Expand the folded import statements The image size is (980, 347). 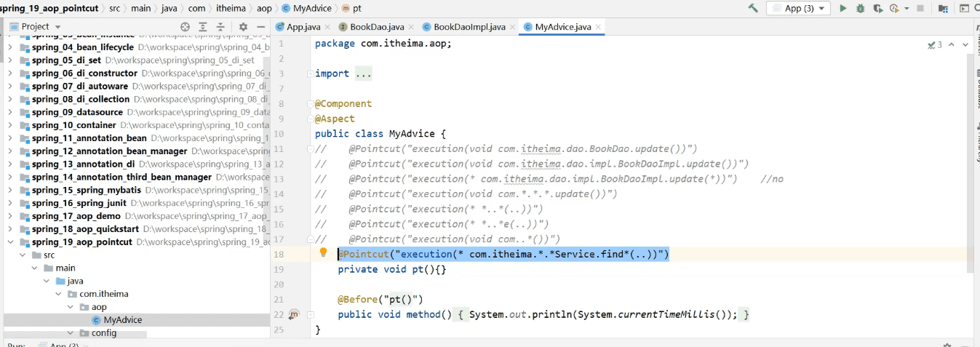click(363, 73)
